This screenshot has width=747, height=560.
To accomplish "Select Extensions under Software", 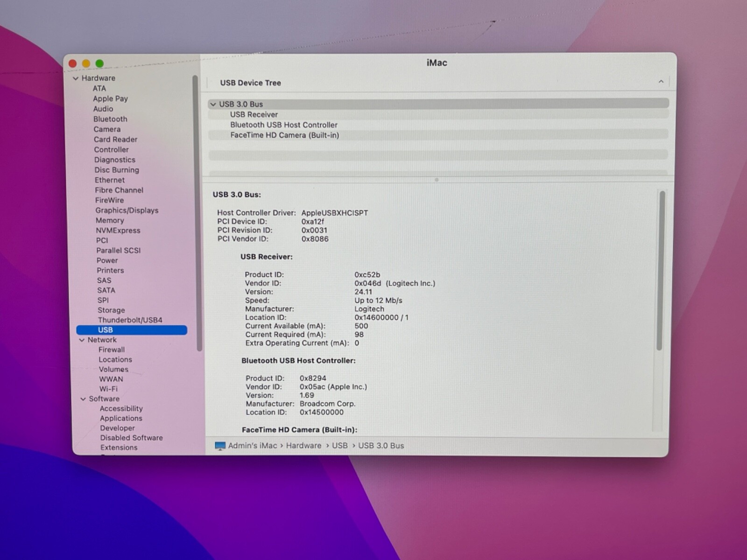I will (119, 448).
